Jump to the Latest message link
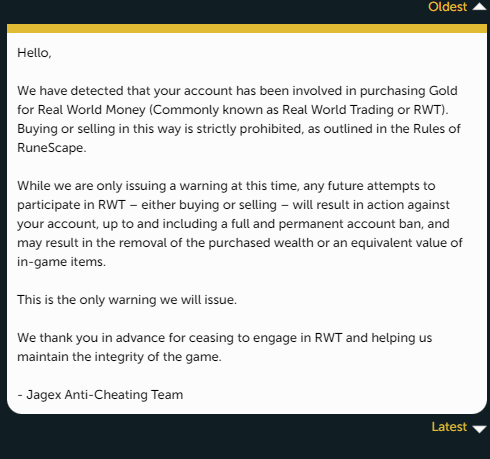The height and width of the screenshot is (459, 490). point(449,427)
